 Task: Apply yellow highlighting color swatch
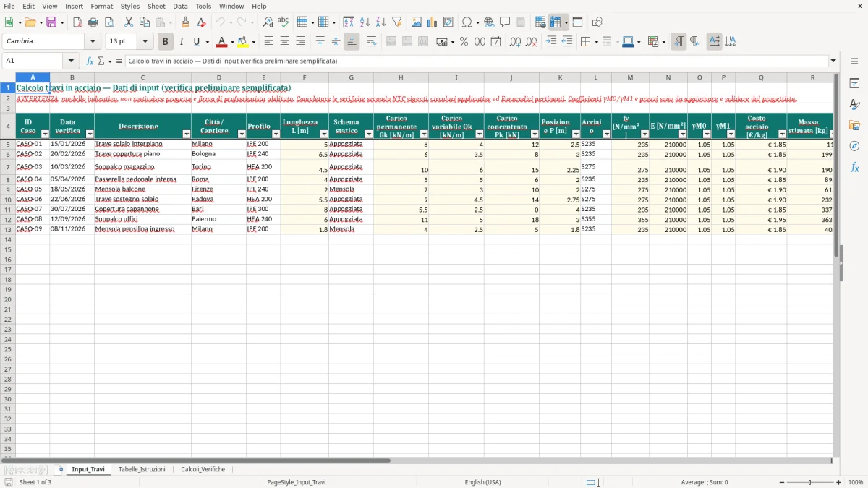(243, 42)
